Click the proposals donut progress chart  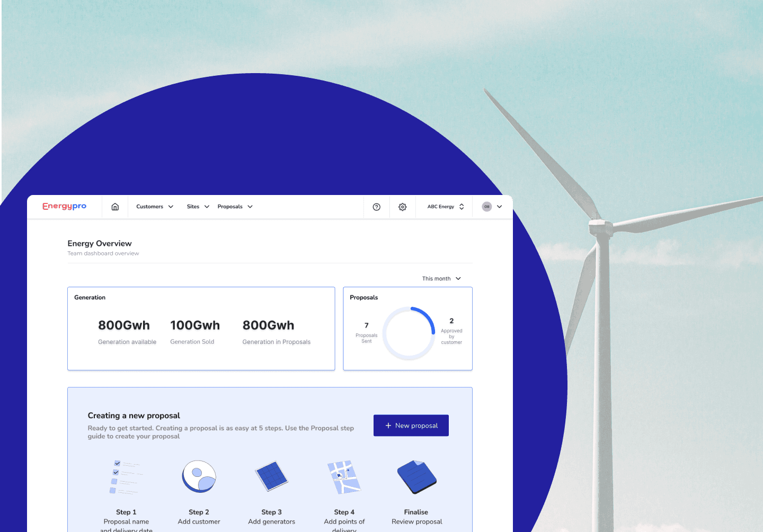409,333
